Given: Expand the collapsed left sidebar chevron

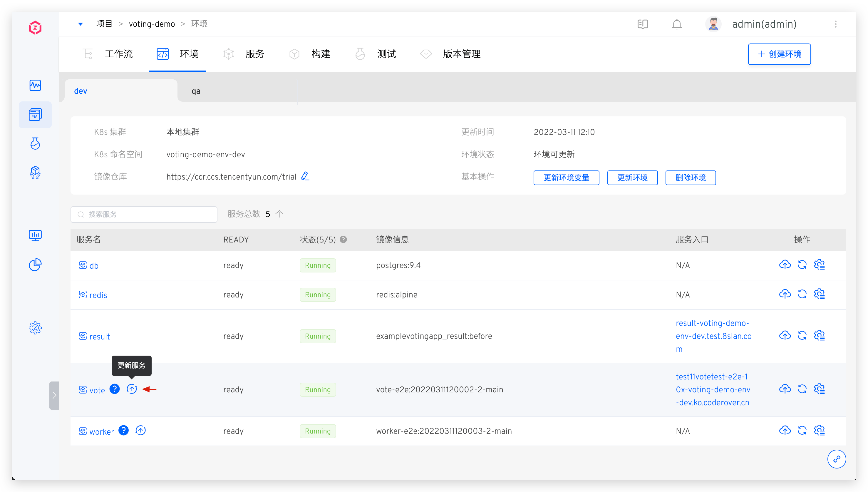Looking at the screenshot, I should tap(54, 395).
